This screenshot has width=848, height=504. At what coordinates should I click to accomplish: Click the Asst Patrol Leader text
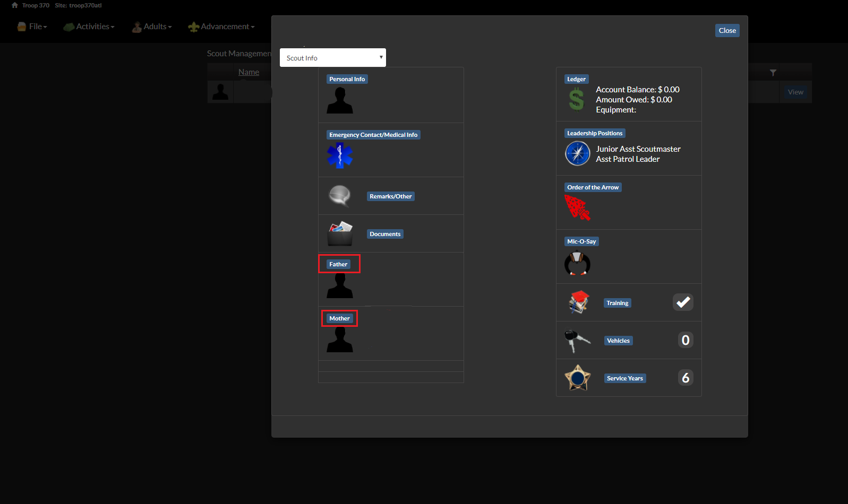click(628, 159)
